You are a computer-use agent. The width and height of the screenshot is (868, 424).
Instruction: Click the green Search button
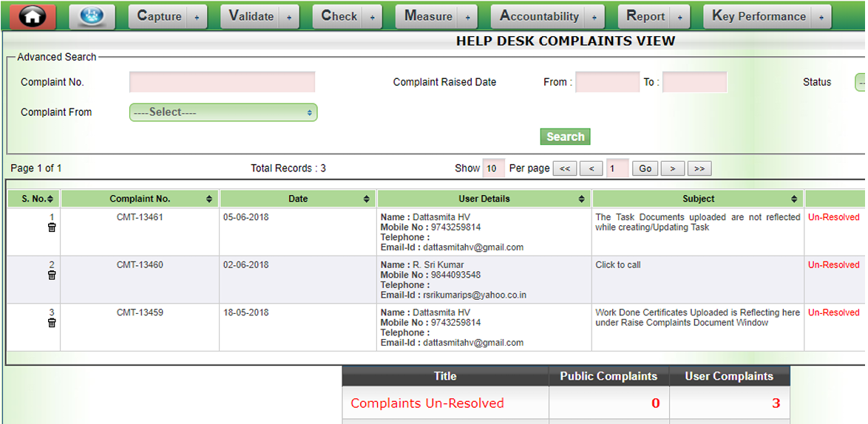(x=565, y=137)
